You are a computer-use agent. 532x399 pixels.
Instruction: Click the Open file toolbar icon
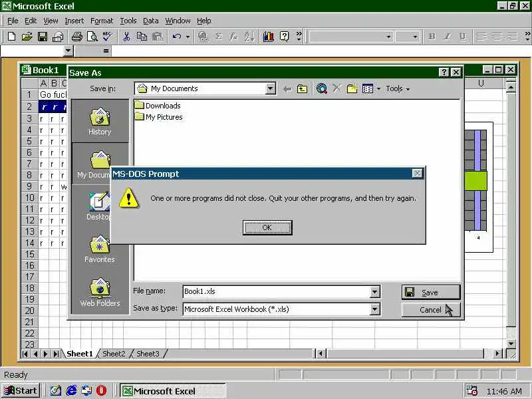pyautogui.click(x=27, y=37)
